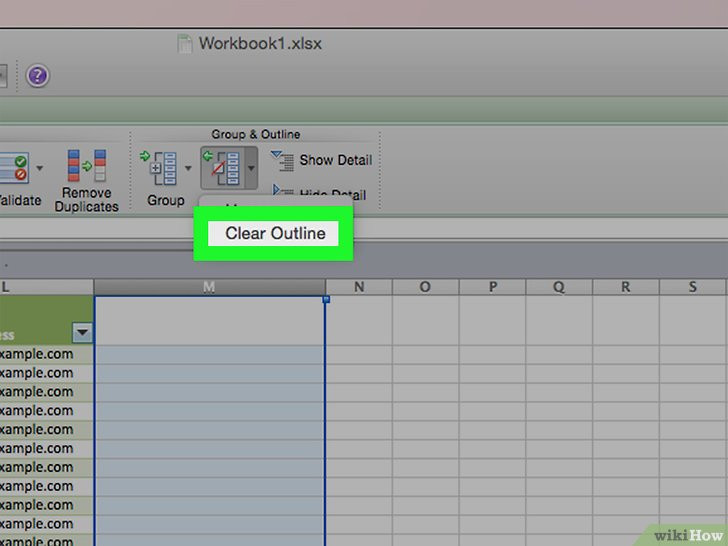Select column M header

[209, 287]
